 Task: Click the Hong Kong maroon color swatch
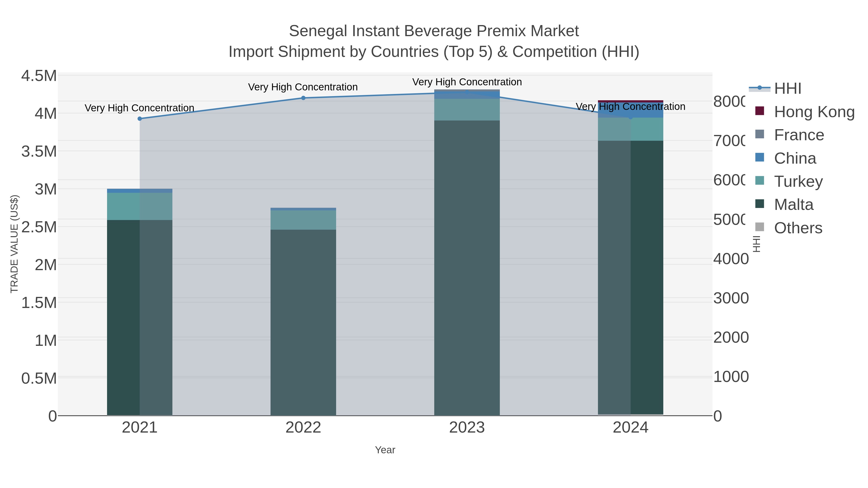pyautogui.click(x=759, y=111)
